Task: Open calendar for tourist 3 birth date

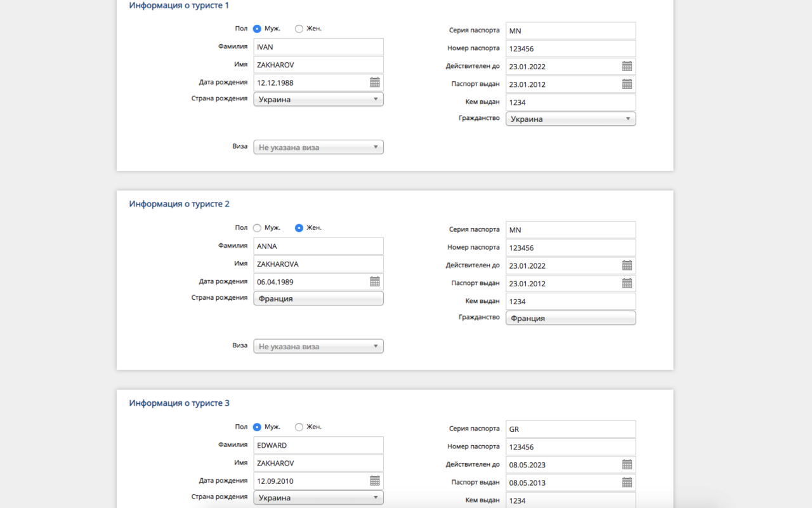Action: point(374,481)
